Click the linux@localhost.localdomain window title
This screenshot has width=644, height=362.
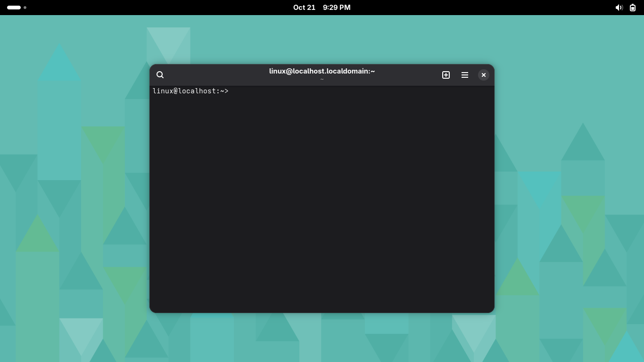322,71
